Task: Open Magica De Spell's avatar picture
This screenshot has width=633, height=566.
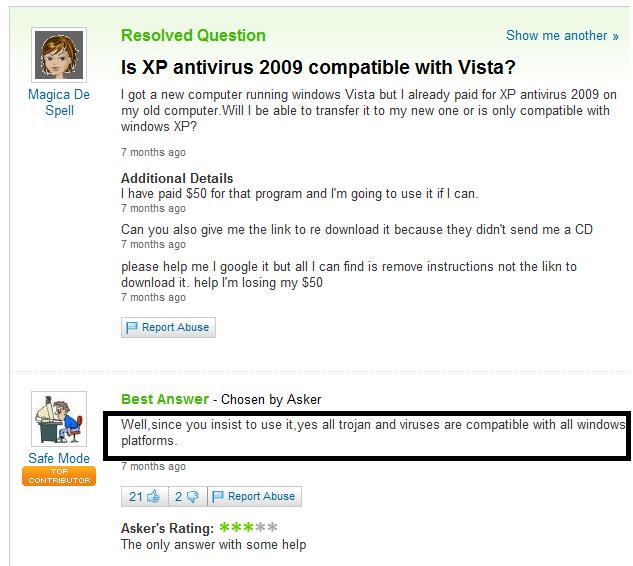Action: [59, 55]
